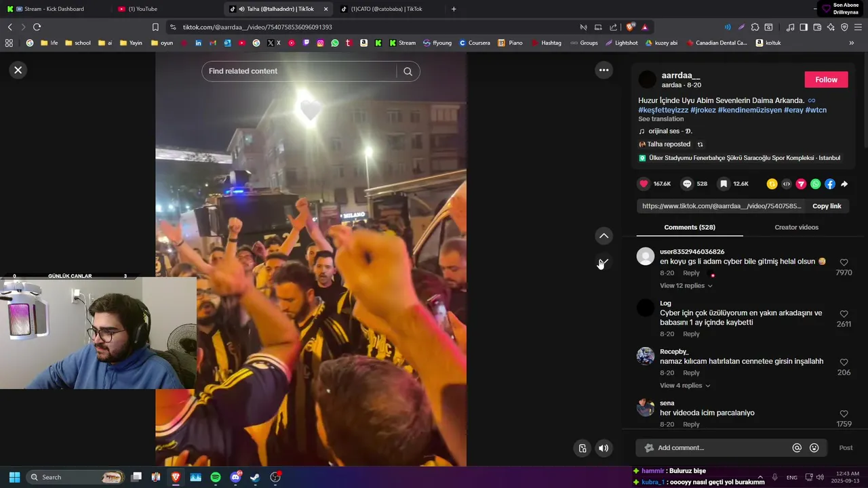Send to friends with red paper-plane icon
Image resolution: width=868 pixels, height=488 pixels.
(x=801, y=184)
